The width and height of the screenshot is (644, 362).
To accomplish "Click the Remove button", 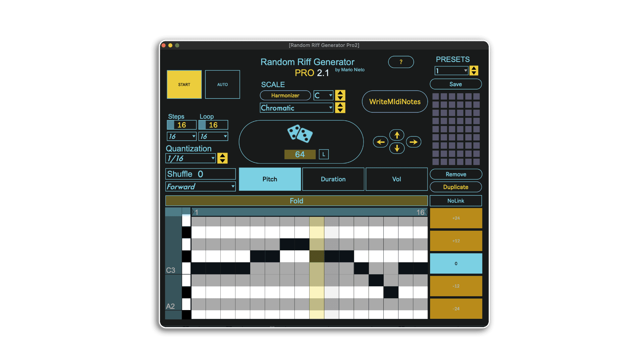I will [456, 174].
